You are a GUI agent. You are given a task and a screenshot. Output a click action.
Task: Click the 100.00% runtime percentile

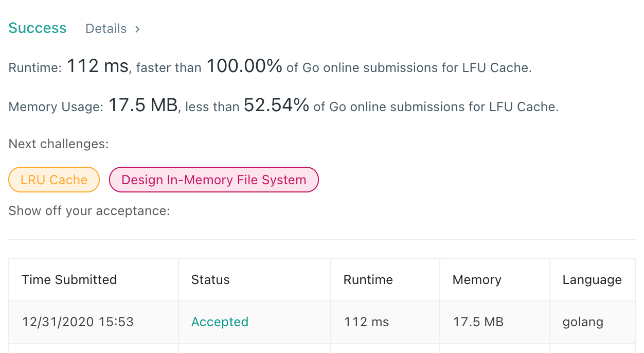[x=244, y=66]
